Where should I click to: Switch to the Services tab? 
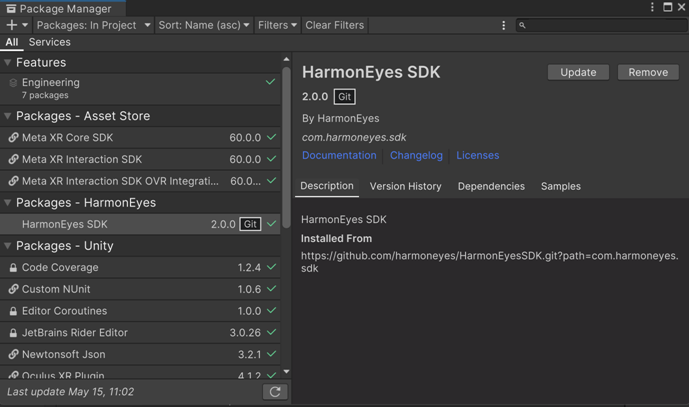(x=50, y=42)
